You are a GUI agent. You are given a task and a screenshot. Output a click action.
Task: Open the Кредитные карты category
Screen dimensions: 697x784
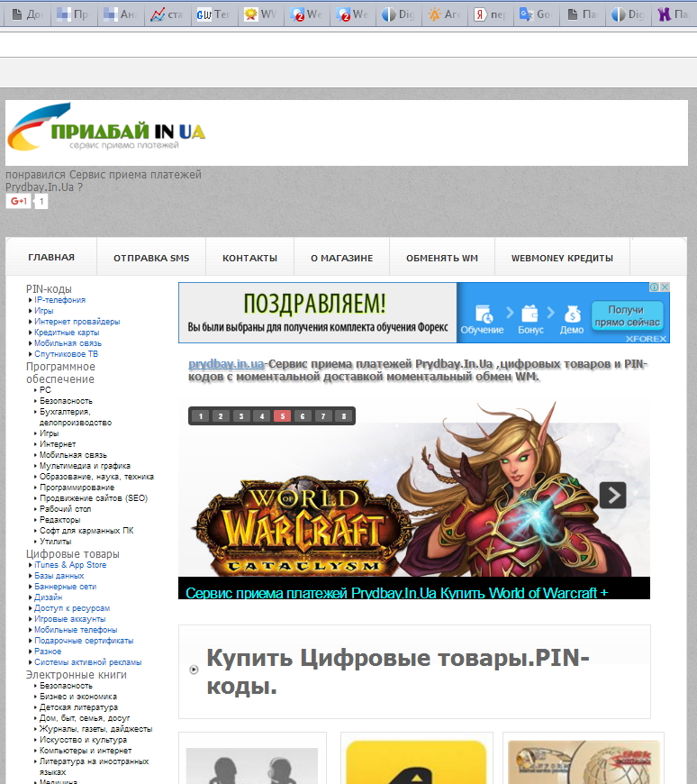67,333
